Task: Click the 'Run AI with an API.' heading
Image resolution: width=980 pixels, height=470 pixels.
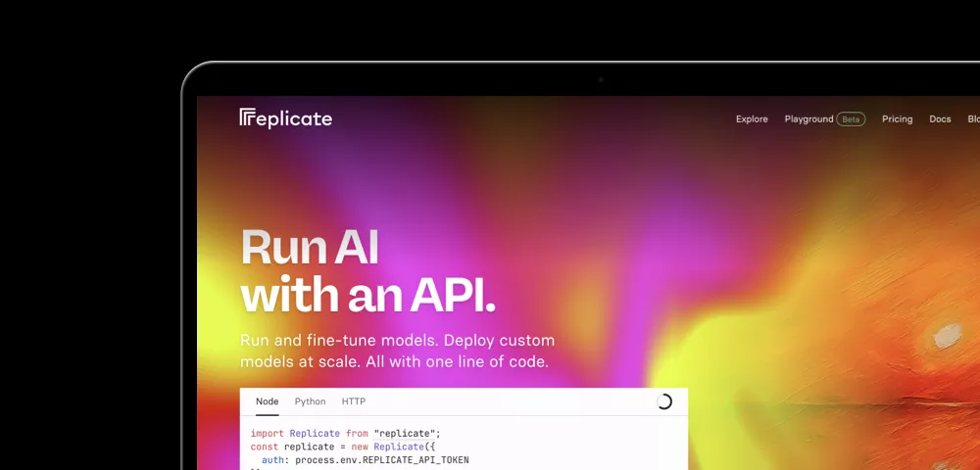Action: [x=367, y=271]
